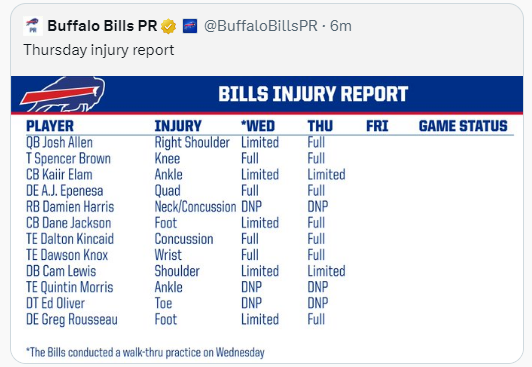The image size is (532, 367).
Task: Click the Thursday injury report tweet text
Action: pyautogui.click(x=99, y=50)
